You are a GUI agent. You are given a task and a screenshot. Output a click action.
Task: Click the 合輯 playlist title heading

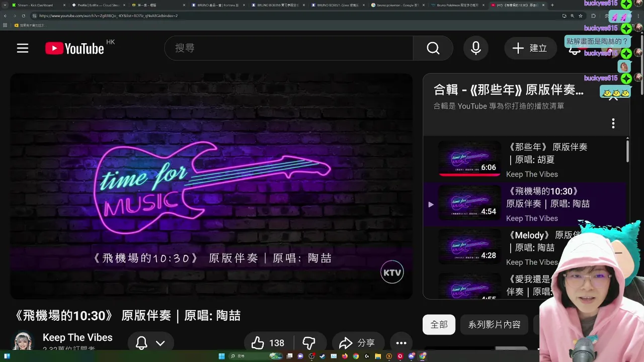(x=509, y=90)
